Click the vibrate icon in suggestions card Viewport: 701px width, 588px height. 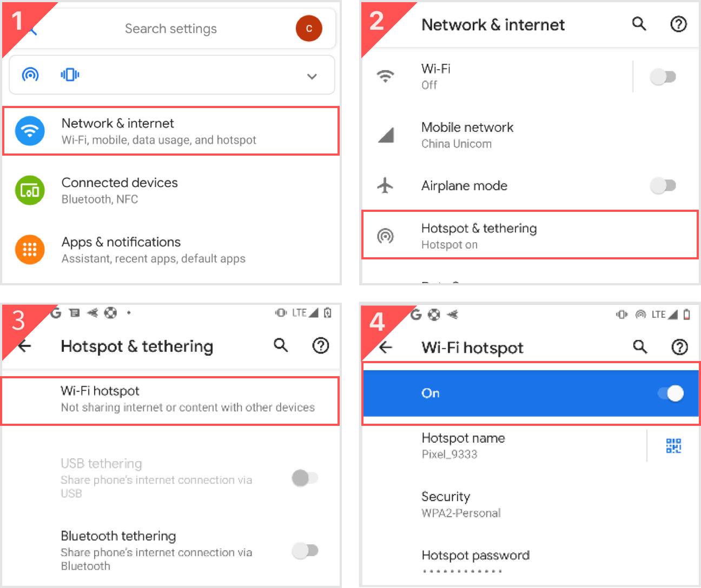(x=70, y=75)
